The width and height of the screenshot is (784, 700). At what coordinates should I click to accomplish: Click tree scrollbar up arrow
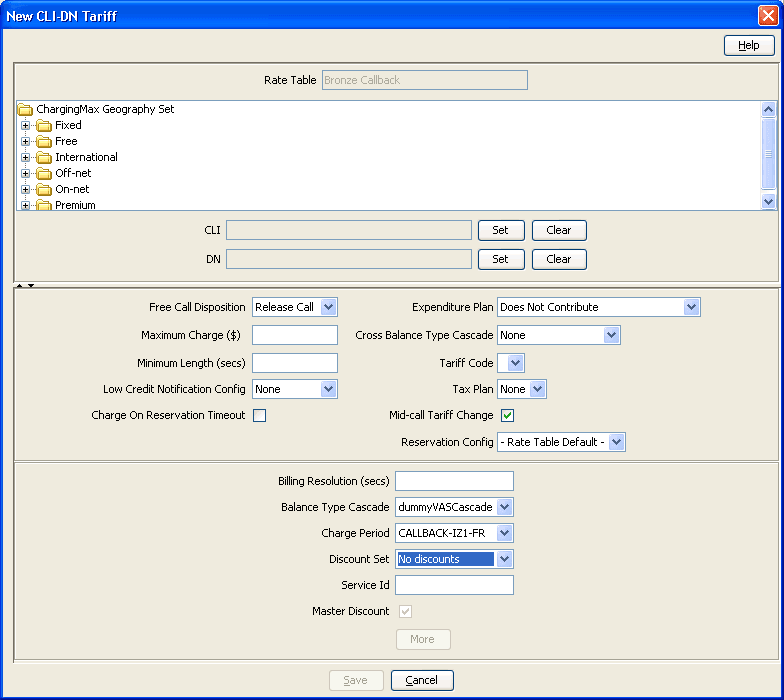coord(768,110)
